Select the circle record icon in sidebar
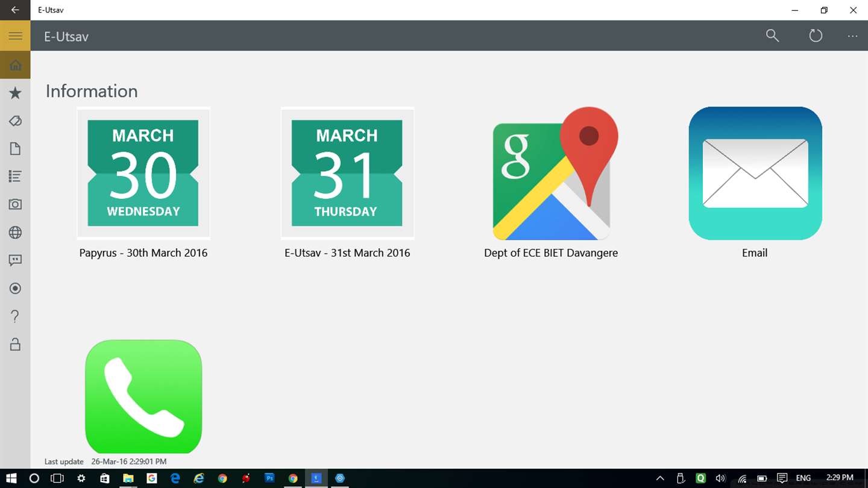 point(15,289)
